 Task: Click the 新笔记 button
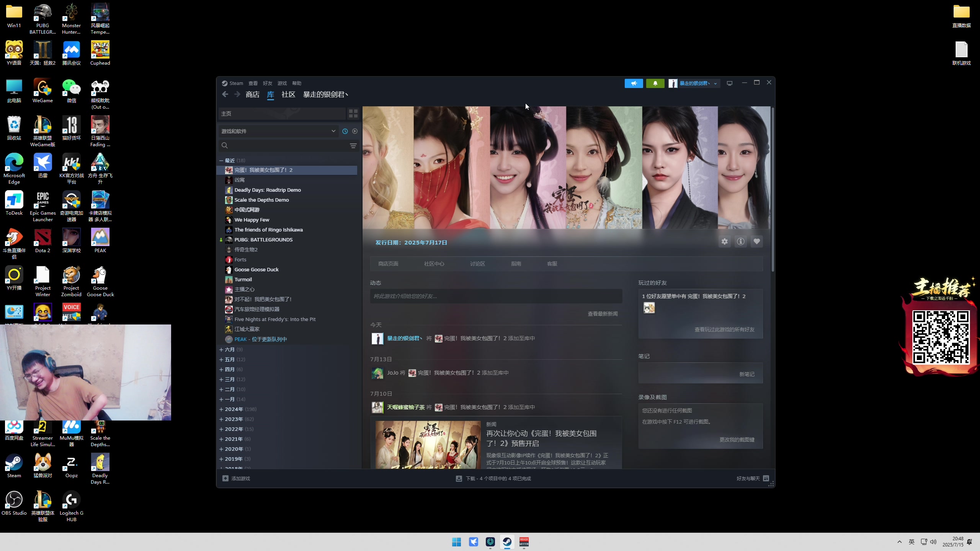click(x=747, y=374)
